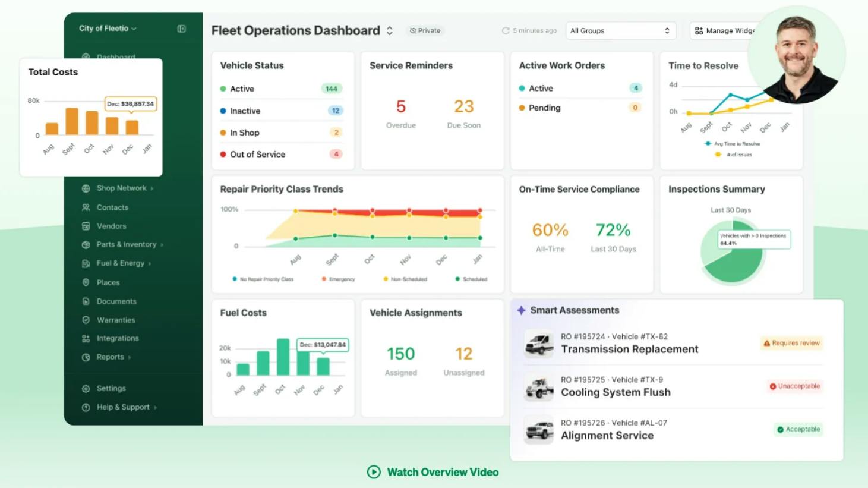Open the Warranties shield icon

click(86, 320)
